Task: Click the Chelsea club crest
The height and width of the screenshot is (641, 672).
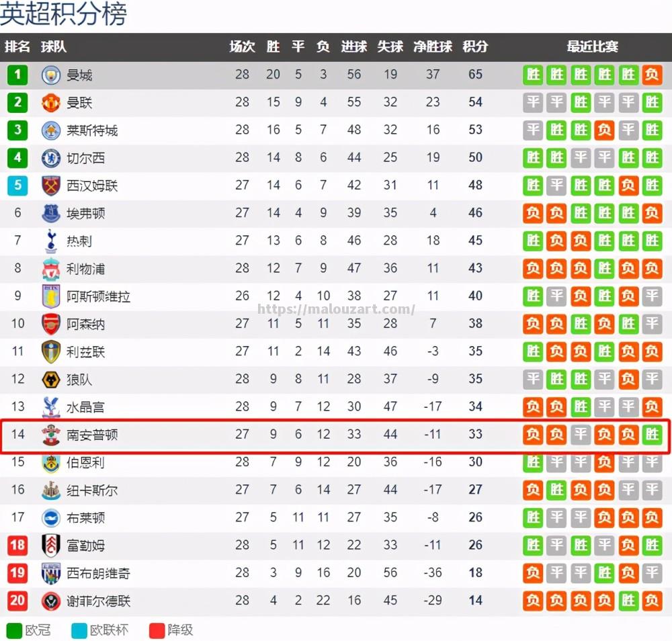Action: [x=51, y=158]
